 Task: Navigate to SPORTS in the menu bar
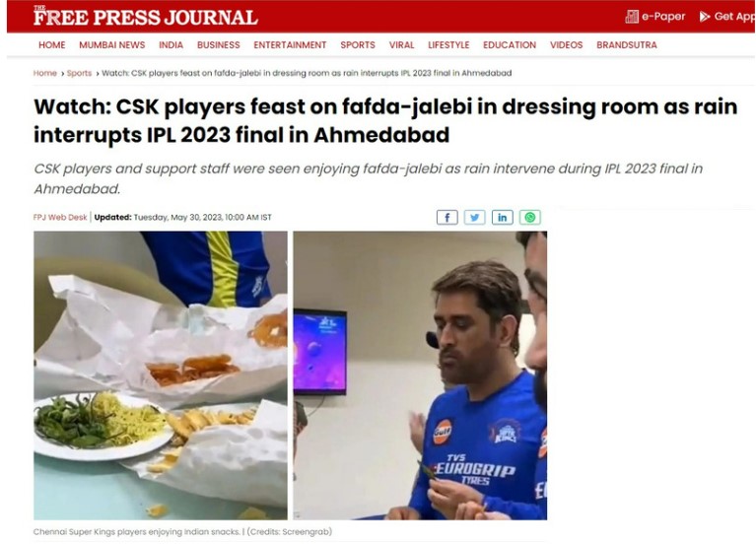[x=358, y=45]
